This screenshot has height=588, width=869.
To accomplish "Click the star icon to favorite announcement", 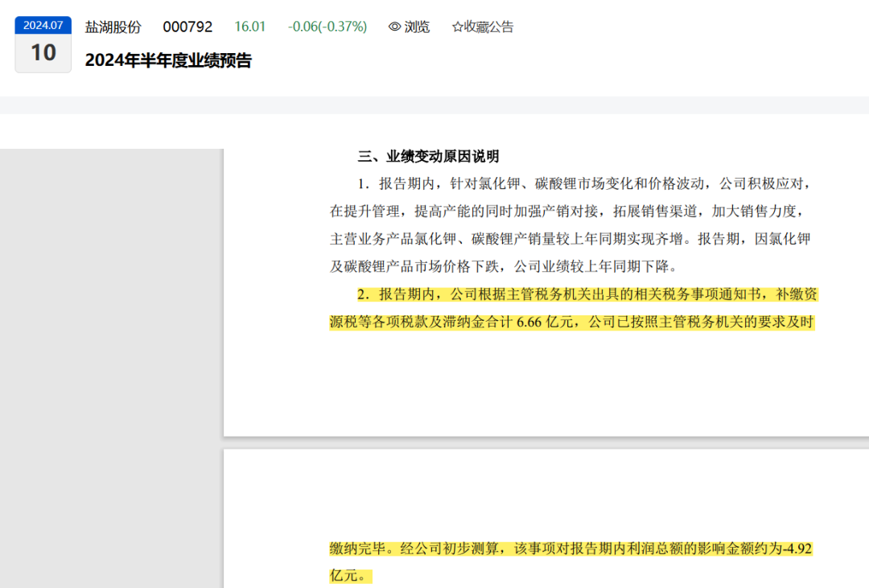I will [457, 27].
